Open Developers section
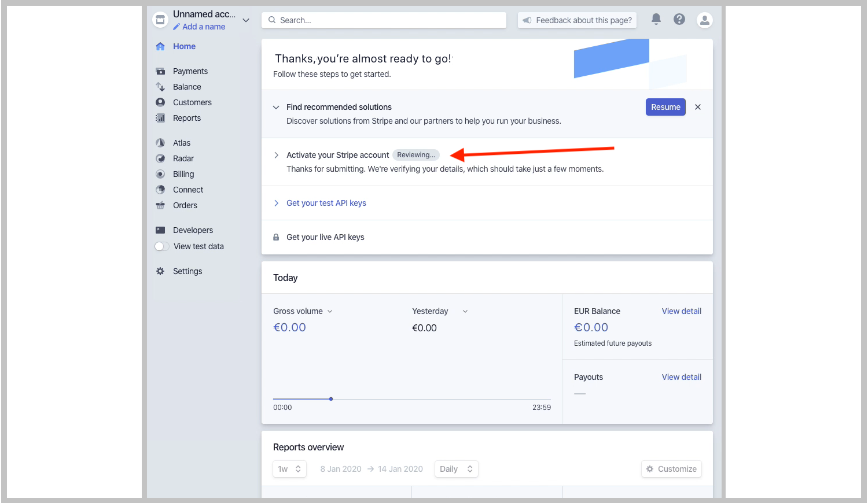868x503 pixels. [193, 230]
